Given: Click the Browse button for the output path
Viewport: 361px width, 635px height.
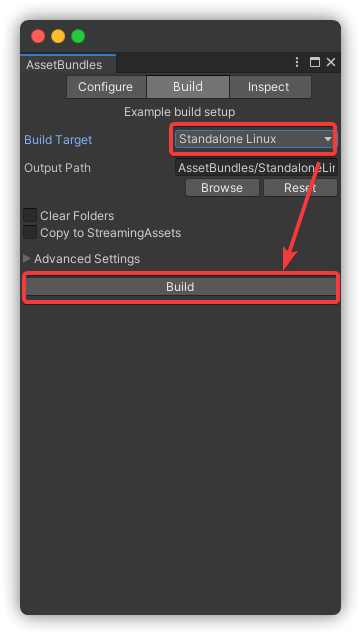Looking at the screenshot, I should 222,188.
